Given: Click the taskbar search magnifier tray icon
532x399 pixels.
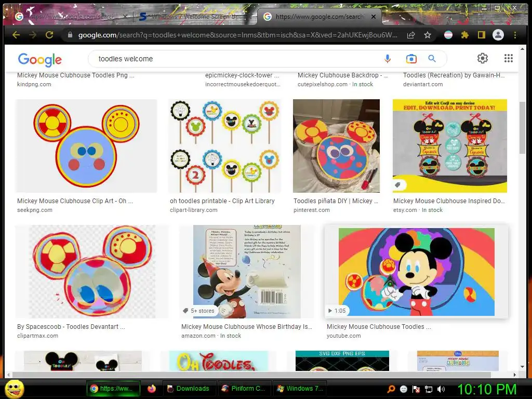Looking at the screenshot, I should coord(391,389).
